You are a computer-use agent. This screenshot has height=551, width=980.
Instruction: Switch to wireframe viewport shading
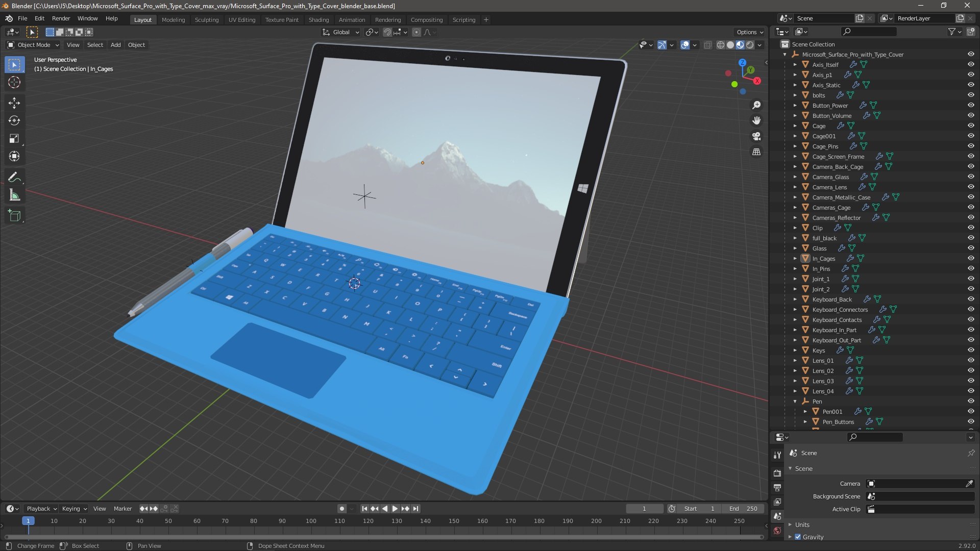click(721, 45)
